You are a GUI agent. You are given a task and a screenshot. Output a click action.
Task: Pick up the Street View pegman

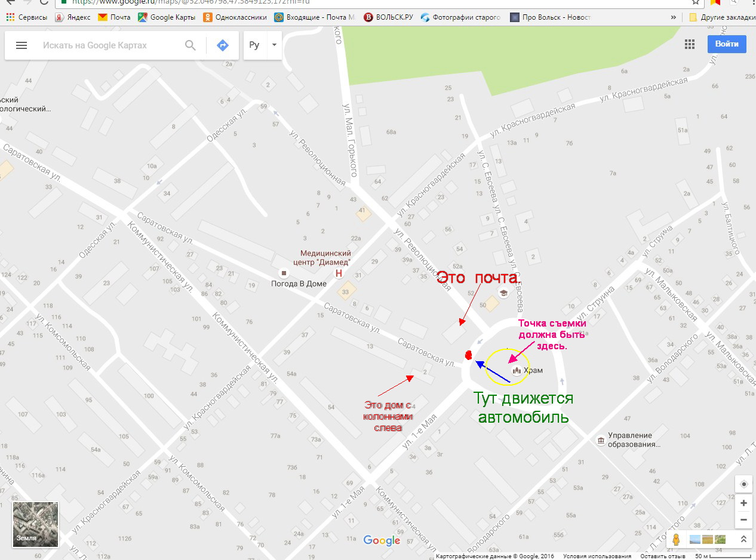point(676,539)
